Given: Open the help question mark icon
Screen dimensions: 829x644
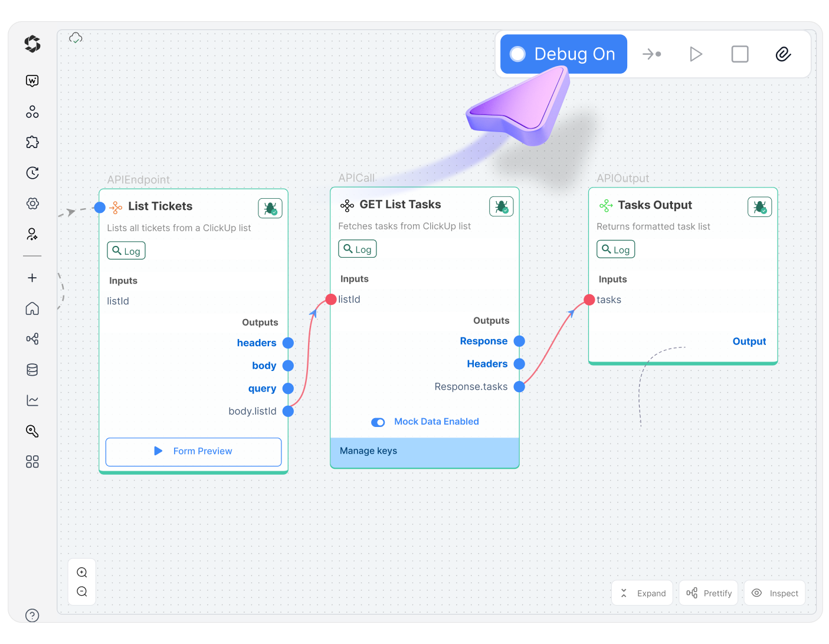Looking at the screenshot, I should coord(32,615).
